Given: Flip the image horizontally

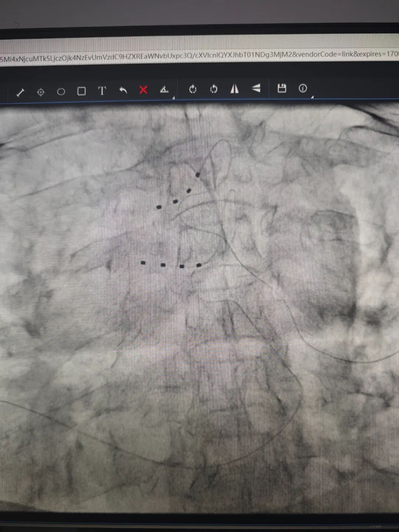Looking at the screenshot, I should pos(235,89).
